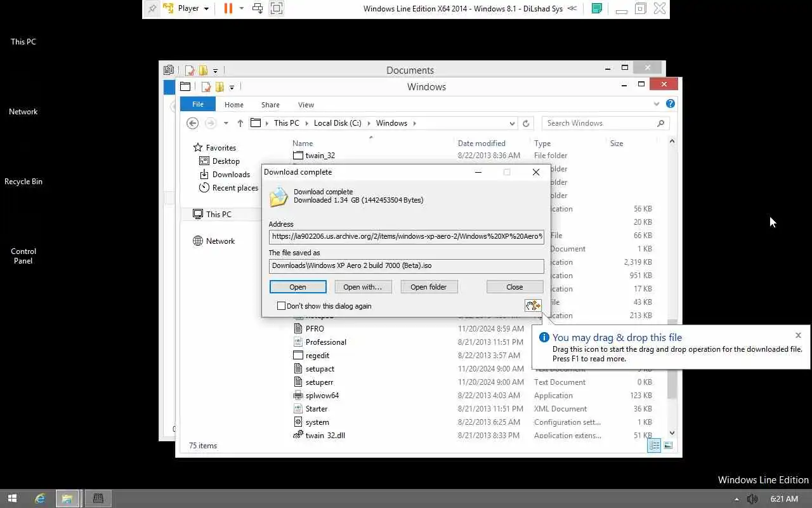
Task: Tick Don't show this dialog again checkbox
Action: (281, 306)
